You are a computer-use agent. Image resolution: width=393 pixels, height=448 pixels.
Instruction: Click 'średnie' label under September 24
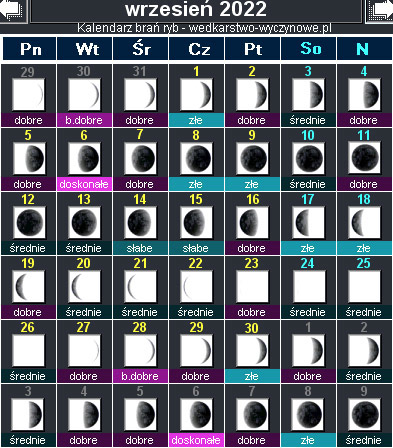pyautogui.click(x=308, y=312)
